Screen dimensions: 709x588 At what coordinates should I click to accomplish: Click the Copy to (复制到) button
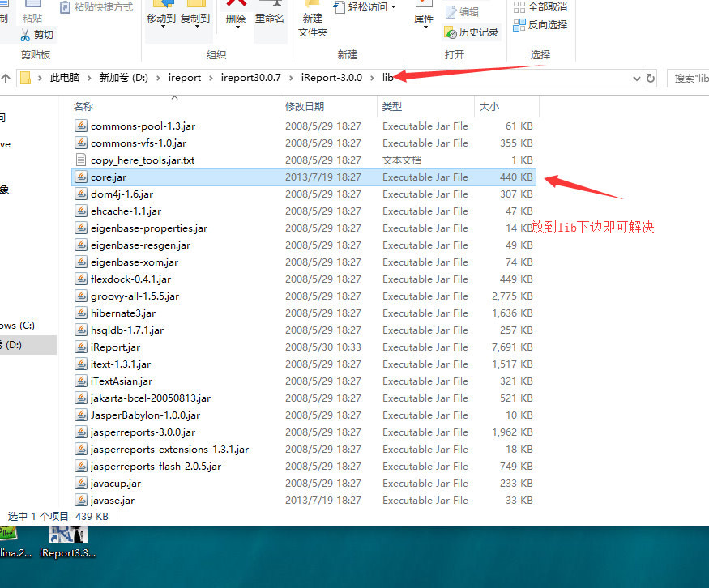click(195, 14)
